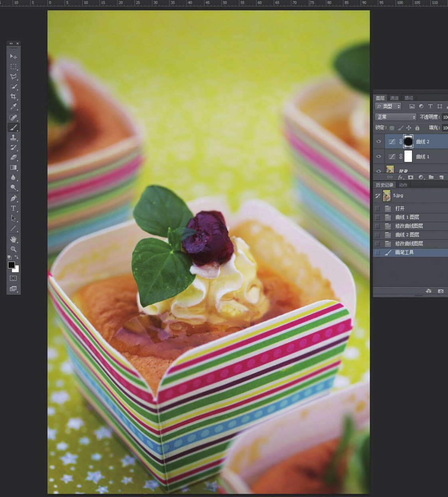Image resolution: width=448 pixels, height=497 pixels.
Task: Pick the Gradient tool
Action: pyautogui.click(x=13, y=168)
